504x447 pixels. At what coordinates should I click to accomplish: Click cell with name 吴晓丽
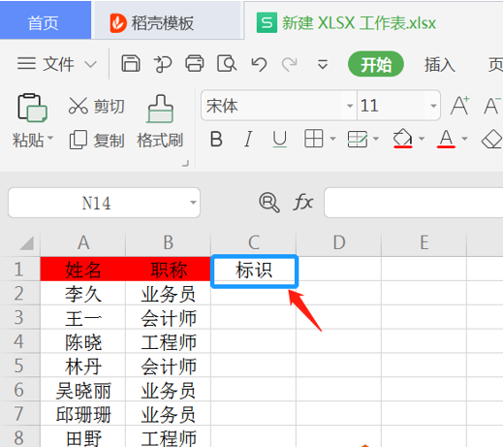(x=83, y=390)
